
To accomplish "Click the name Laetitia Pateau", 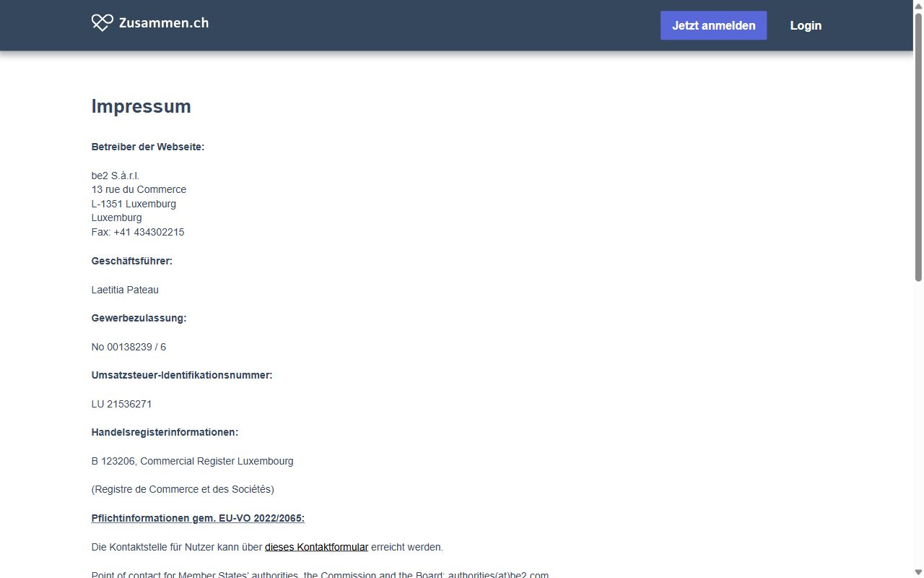I will point(125,290).
